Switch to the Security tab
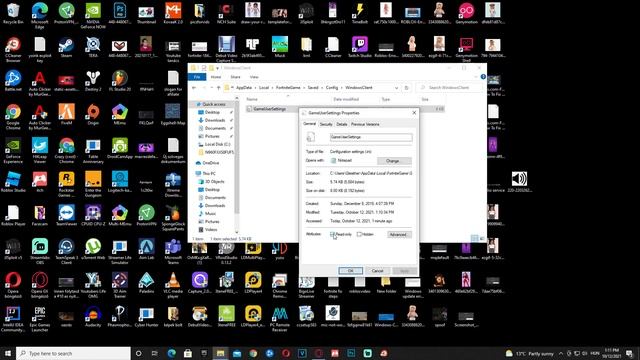Screen dimensions: 640x360 click(326, 124)
